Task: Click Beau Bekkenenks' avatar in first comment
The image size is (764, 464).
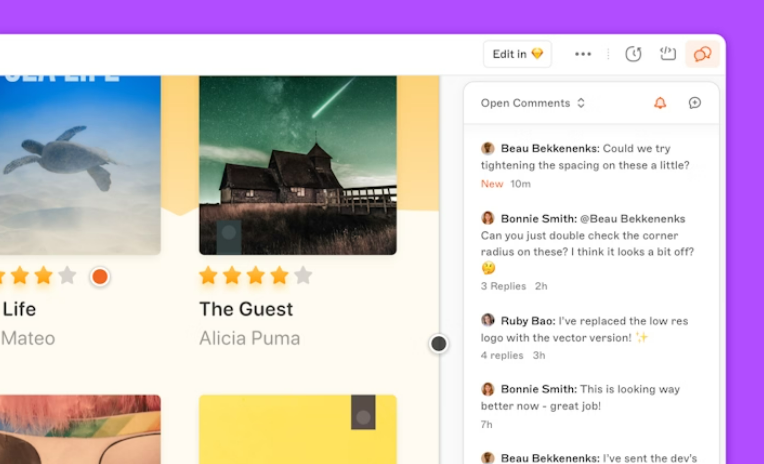Action: tap(488, 148)
